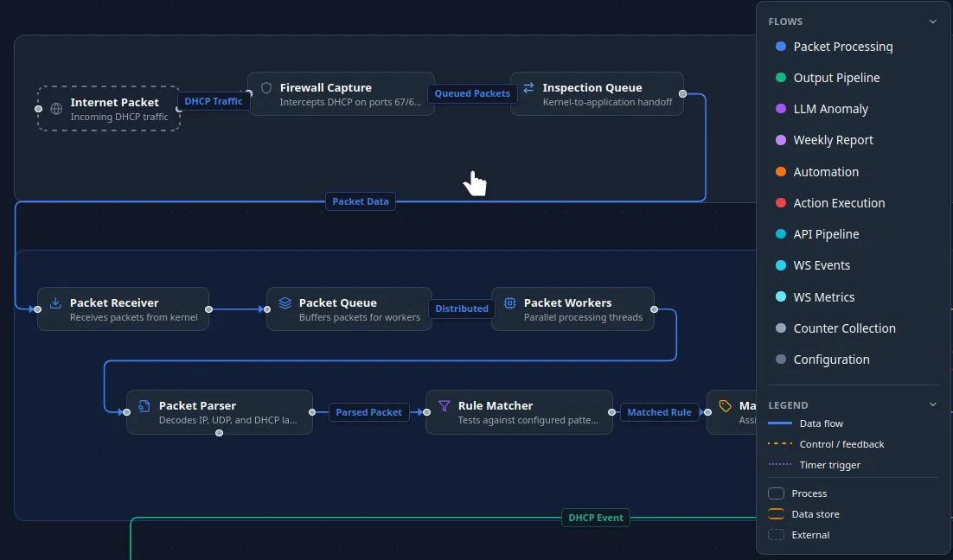
Task: Click 'Parallel processing threads' subtitle
Action: tap(583, 317)
